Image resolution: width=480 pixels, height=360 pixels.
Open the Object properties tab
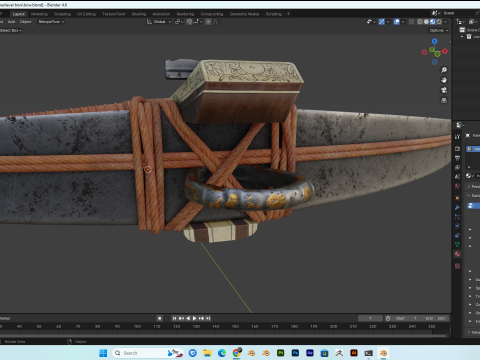457,198
